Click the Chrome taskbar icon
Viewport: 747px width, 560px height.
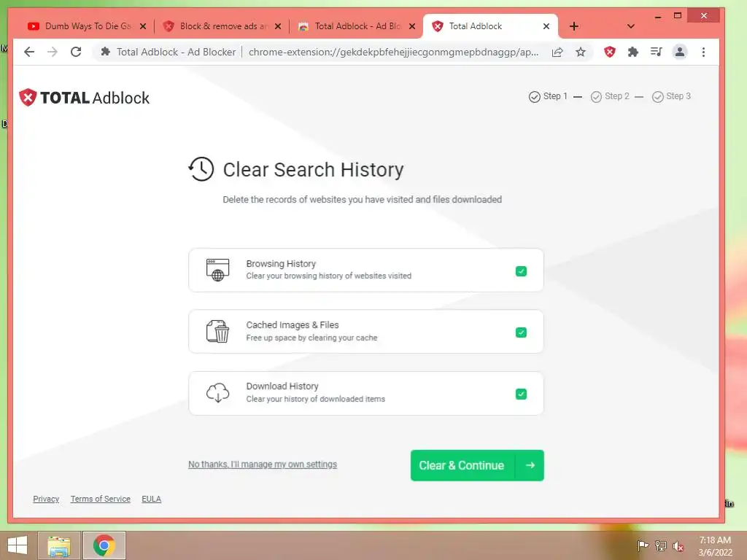point(104,545)
